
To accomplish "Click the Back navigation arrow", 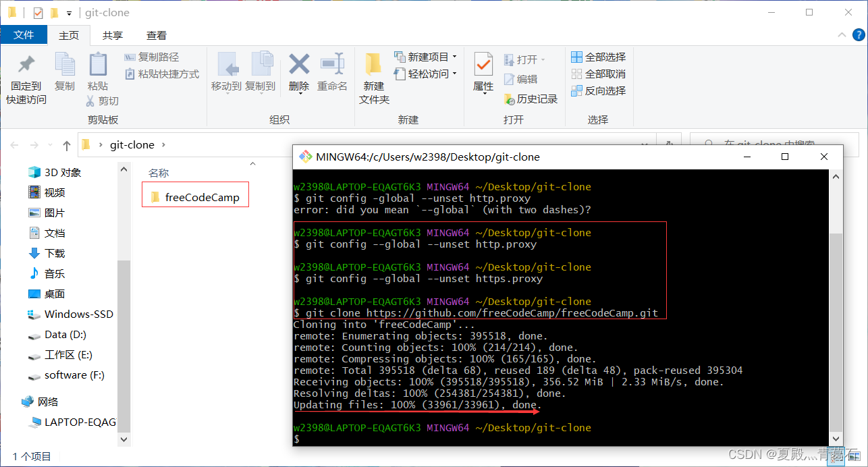I will (x=15, y=144).
